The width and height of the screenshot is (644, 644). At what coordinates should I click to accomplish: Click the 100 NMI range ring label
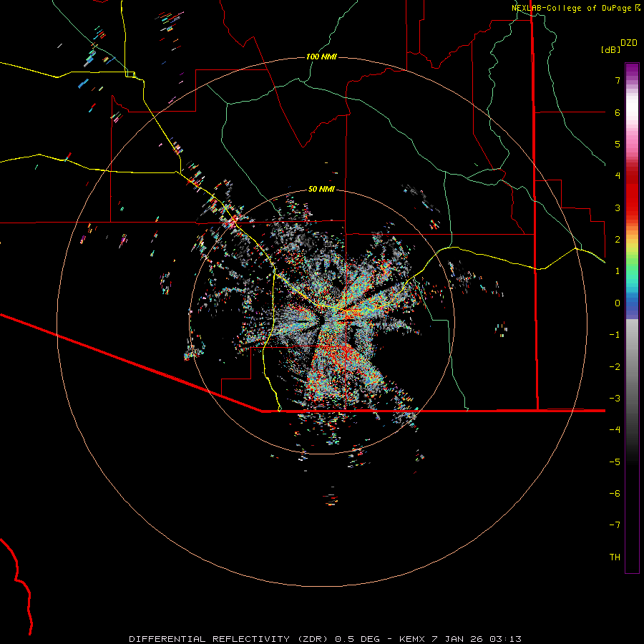(x=321, y=57)
